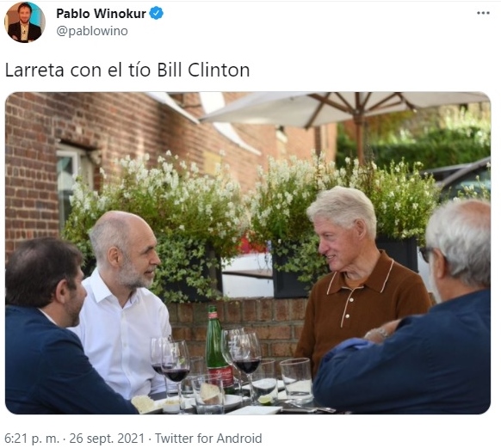Click the blue verified badge beside Pablo Winokur

pos(157,14)
